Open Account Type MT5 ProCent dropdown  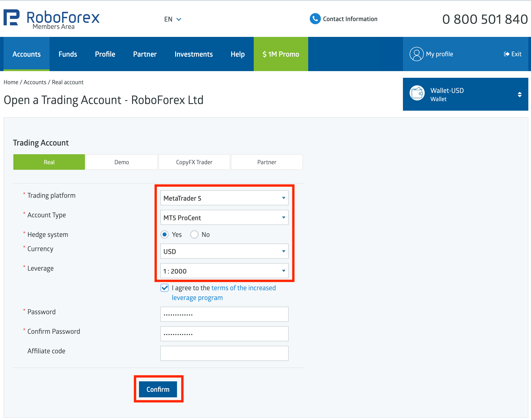pyautogui.click(x=224, y=217)
